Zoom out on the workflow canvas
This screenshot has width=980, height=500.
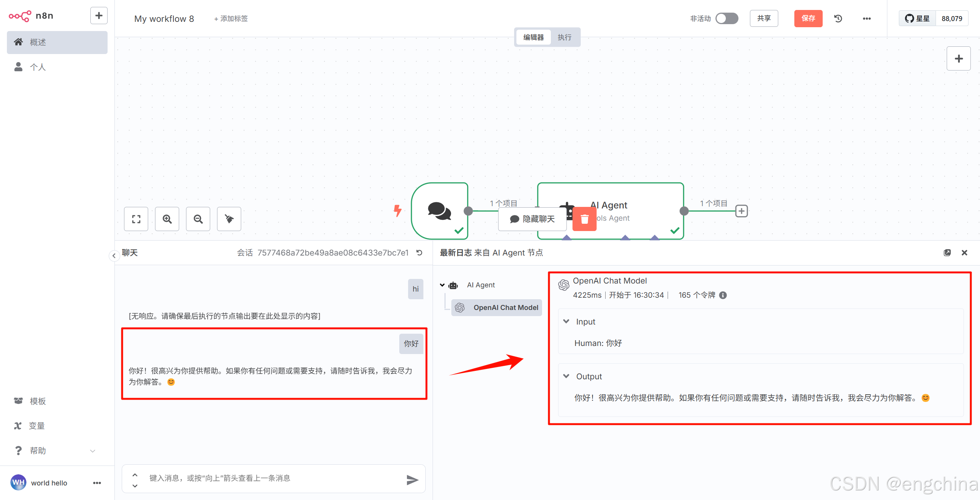pyautogui.click(x=198, y=219)
